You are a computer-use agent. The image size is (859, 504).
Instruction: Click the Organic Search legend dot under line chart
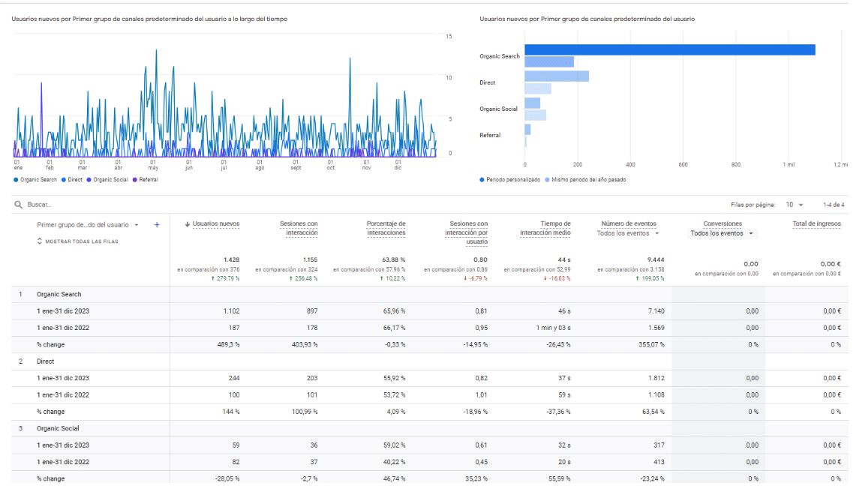pos(17,180)
